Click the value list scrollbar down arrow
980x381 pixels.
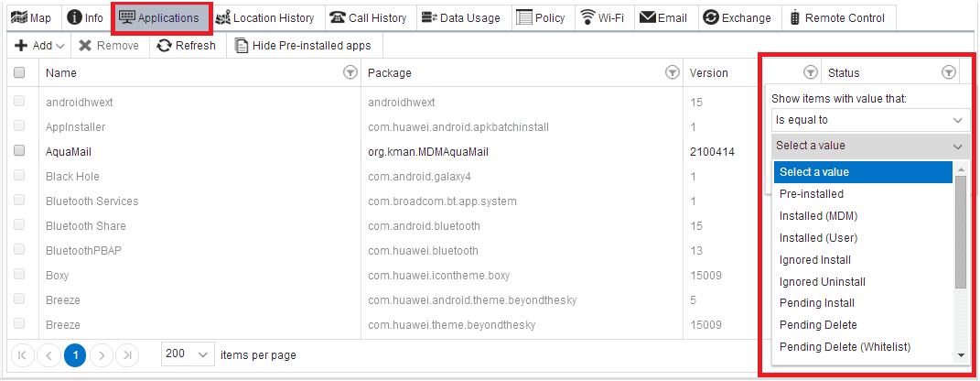(961, 355)
